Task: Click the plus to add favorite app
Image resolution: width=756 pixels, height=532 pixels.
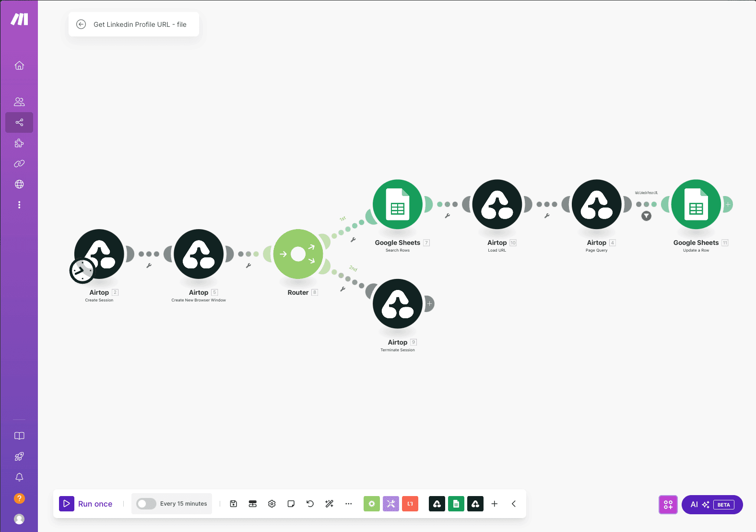Action: coord(495,504)
